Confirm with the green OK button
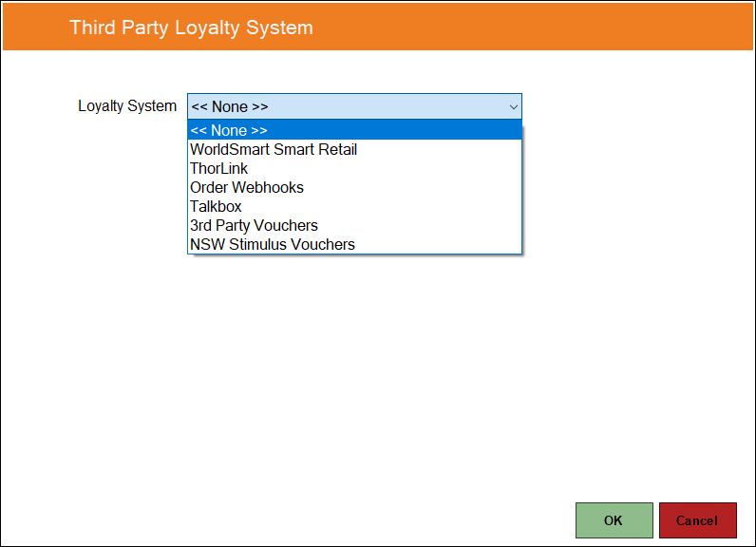756x547 pixels. (x=614, y=520)
